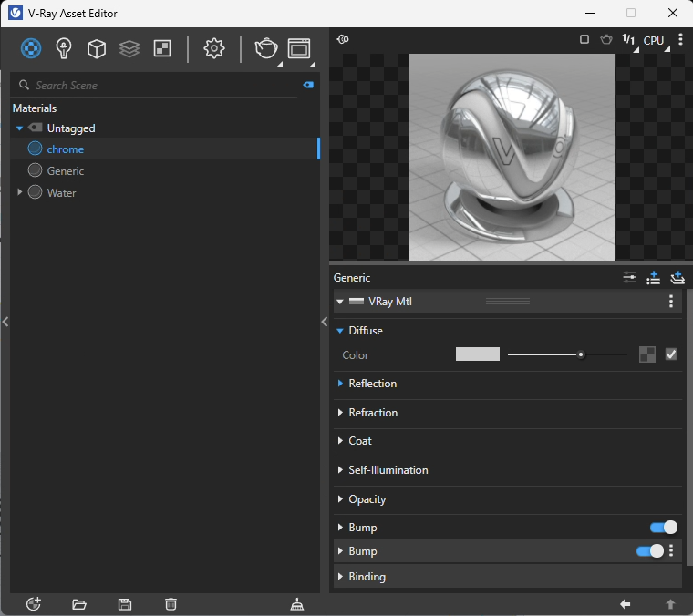Click the up arrow at bottom right
This screenshot has height=616, width=693.
coord(670,604)
